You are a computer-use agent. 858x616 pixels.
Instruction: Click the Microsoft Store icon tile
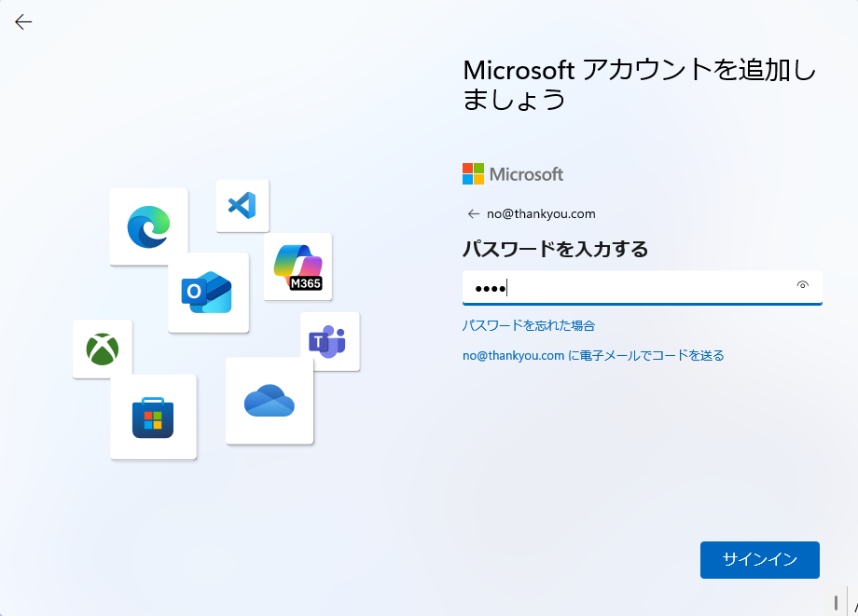point(153,418)
